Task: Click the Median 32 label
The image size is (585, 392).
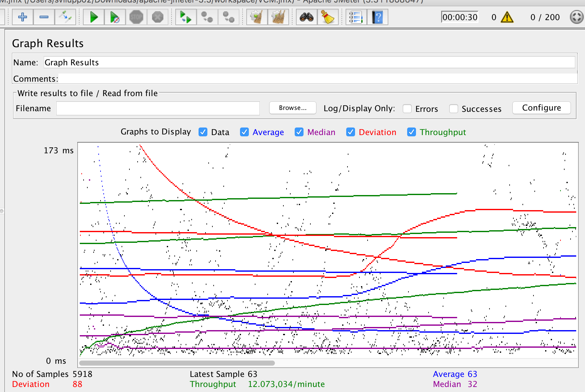Action: pyautogui.click(x=455, y=384)
